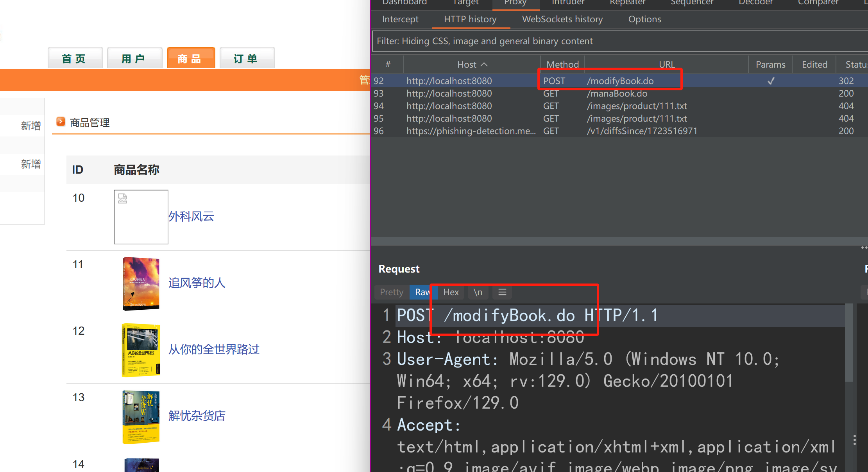Screen dimensions: 868x472
Task: Select history row 92 POST /modifyBook.do
Action: tap(619, 81)
